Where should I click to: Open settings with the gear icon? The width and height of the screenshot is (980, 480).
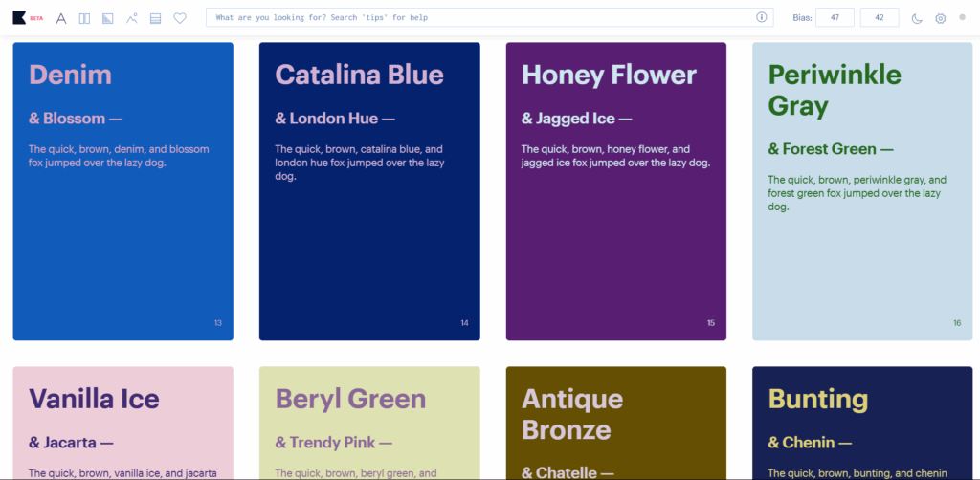(940, 18)
